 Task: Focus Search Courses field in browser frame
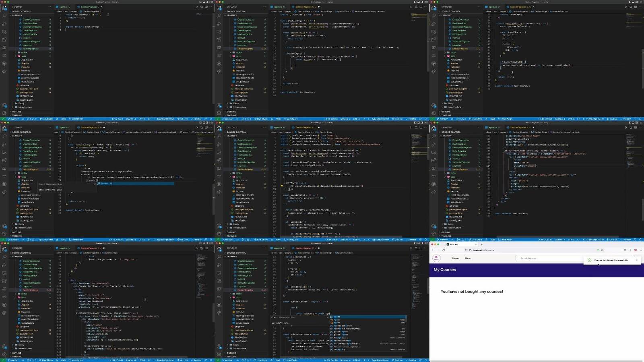pyautogui.click(x=575, y=258)
